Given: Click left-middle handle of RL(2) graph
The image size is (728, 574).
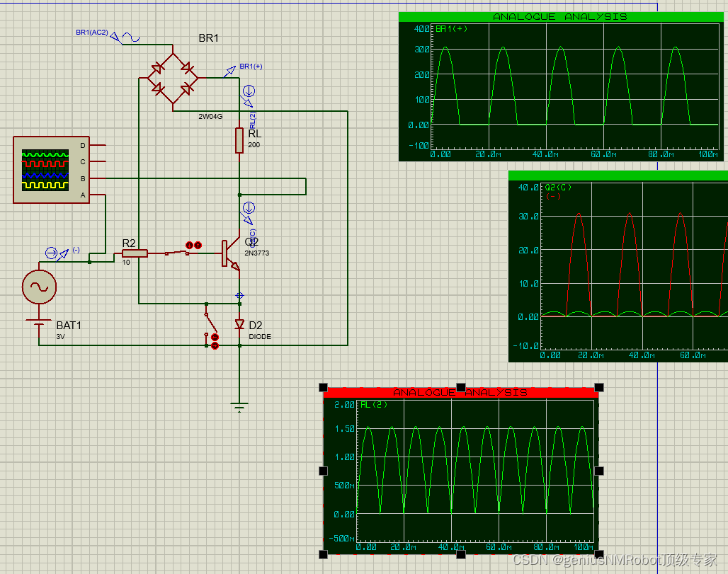Looking at the screenshot, I should point(324,471).
